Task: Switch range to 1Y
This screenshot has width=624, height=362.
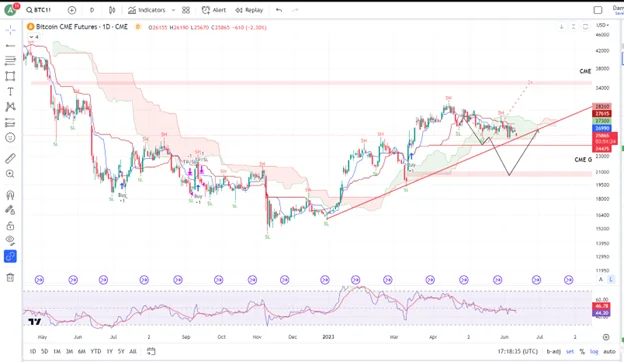Action: (109, 351)
